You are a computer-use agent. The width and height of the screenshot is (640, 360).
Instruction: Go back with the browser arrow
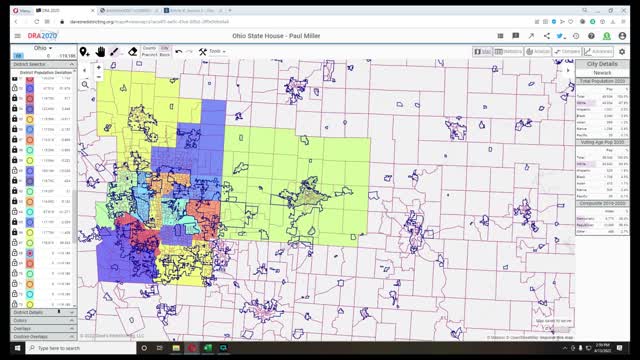pyautogui.click(x=16, y=22)
